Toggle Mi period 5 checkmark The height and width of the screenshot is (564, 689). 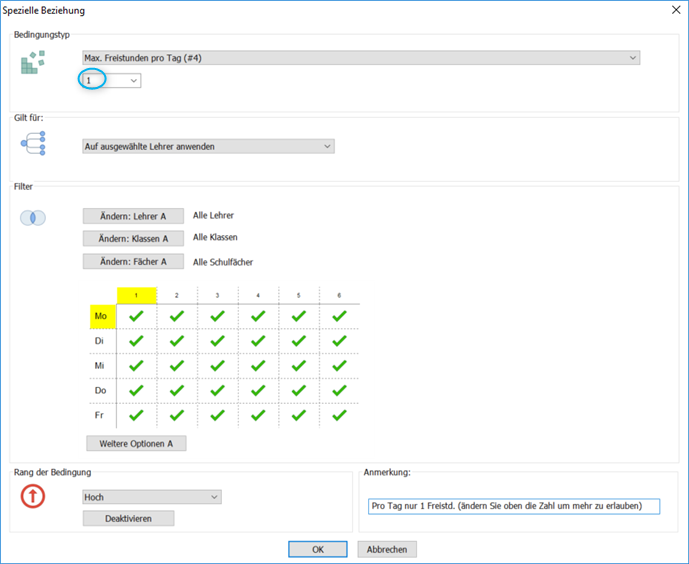click(298, 365)
